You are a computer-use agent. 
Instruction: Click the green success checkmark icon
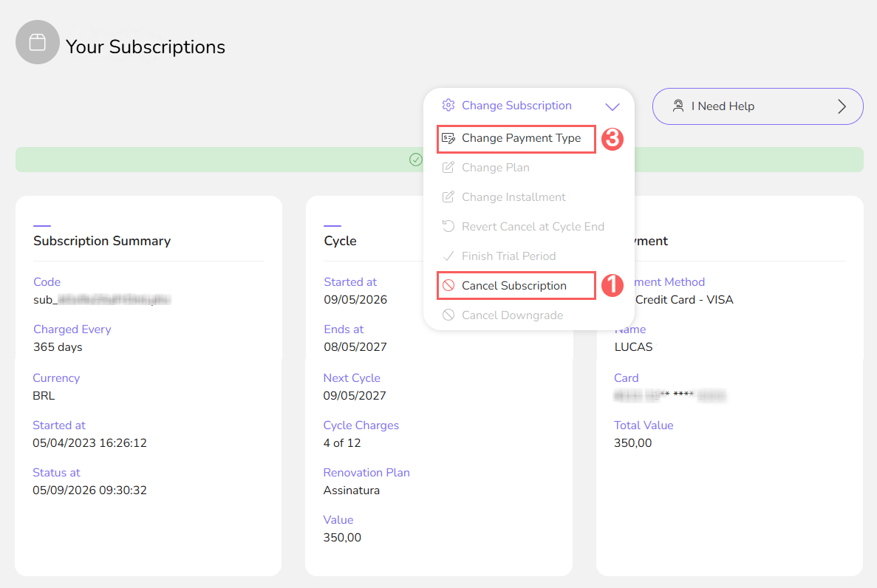[x=415, y=160]
